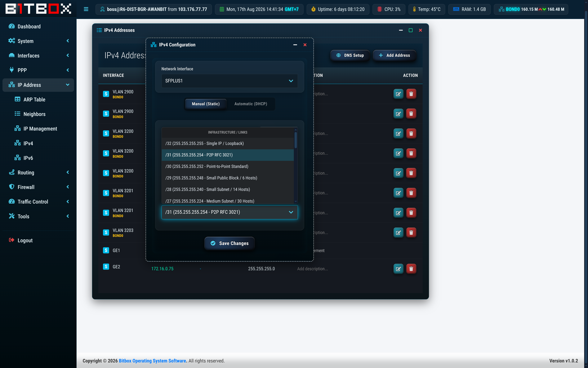Minimize the IPv4 Configuration dialog

pos(295,45)
